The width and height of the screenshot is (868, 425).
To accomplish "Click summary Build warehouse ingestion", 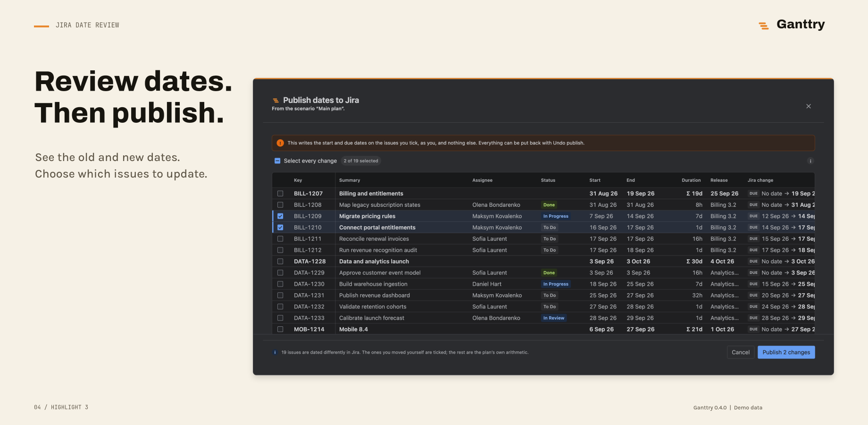I will (x=373, y=284).
